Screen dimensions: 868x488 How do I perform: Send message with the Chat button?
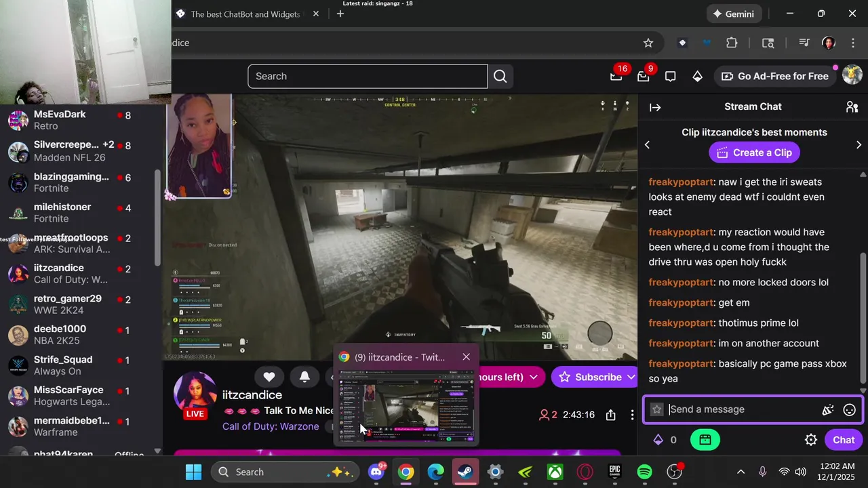click(x=844, y=440)
